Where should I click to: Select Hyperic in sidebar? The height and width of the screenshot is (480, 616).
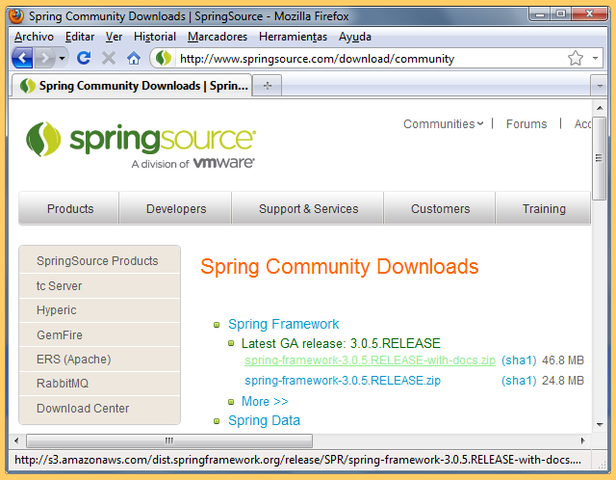[99, 310]
